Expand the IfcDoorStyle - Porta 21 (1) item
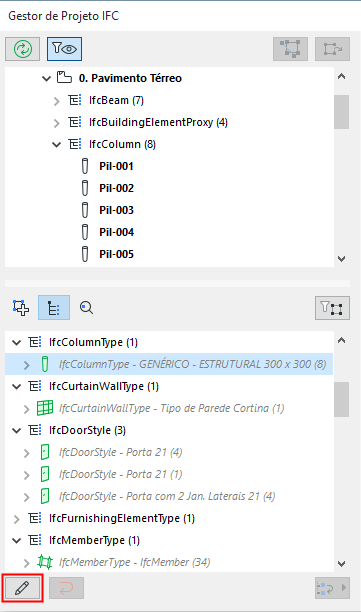The width and height of the screenshot is (361, 612). (27, 475)
